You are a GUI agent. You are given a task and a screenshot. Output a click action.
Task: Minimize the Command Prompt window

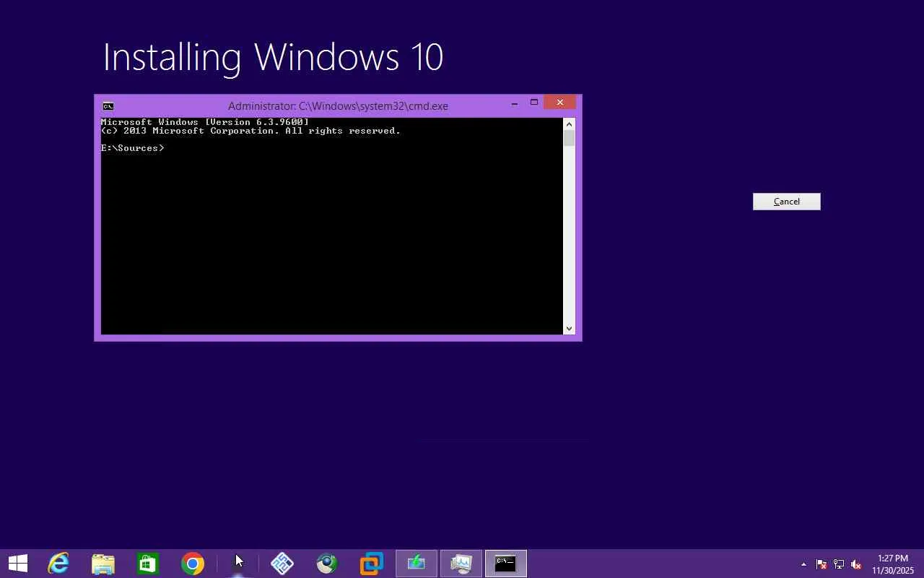pyautogui.click(x=514, y=103)
